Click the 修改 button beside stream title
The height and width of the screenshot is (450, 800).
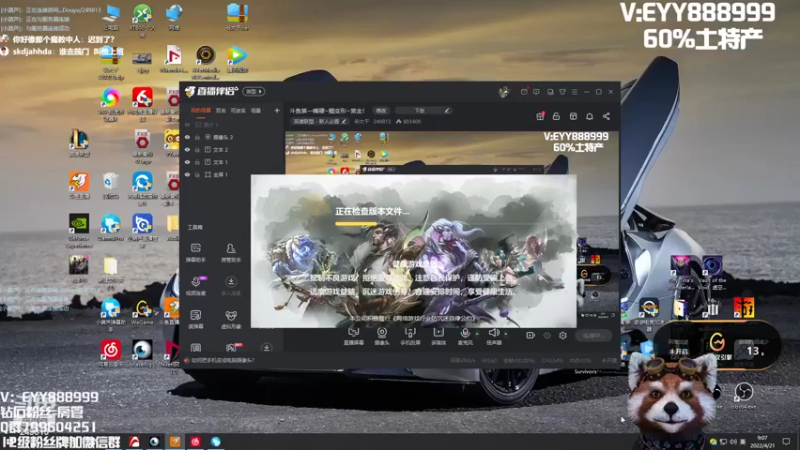pos(381,110)
